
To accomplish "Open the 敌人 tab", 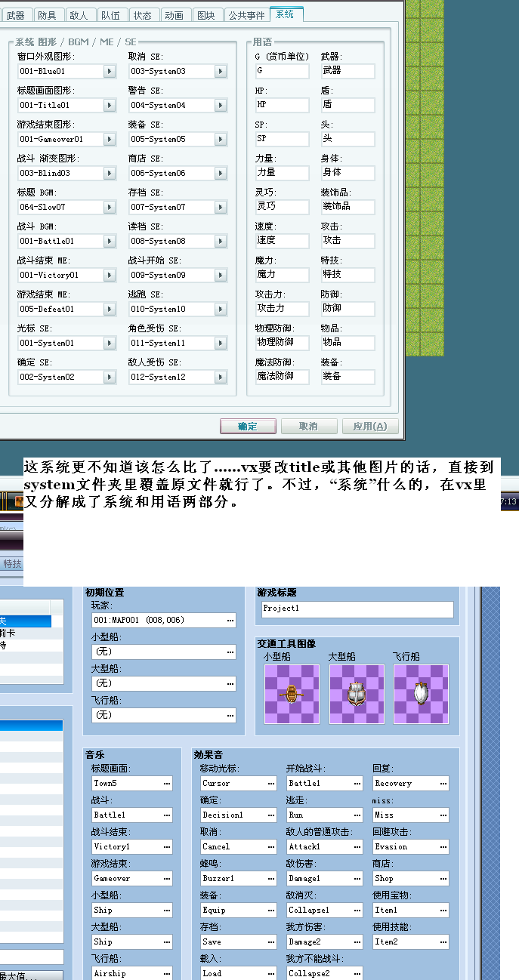I will tap(79, 15).
